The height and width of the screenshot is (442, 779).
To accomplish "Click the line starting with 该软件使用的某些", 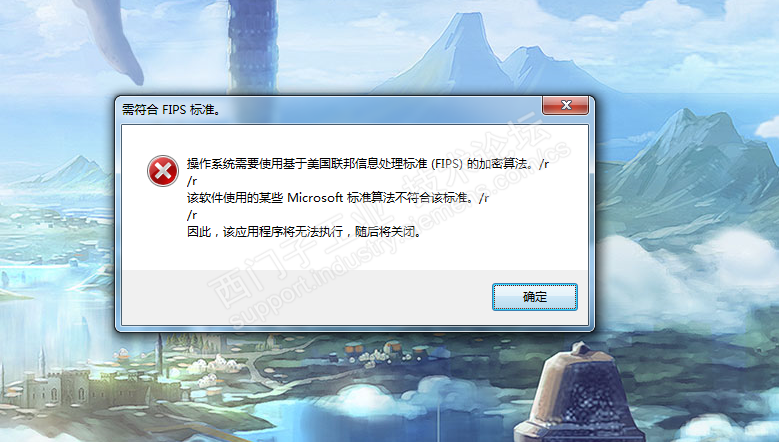I will point(338,198).
